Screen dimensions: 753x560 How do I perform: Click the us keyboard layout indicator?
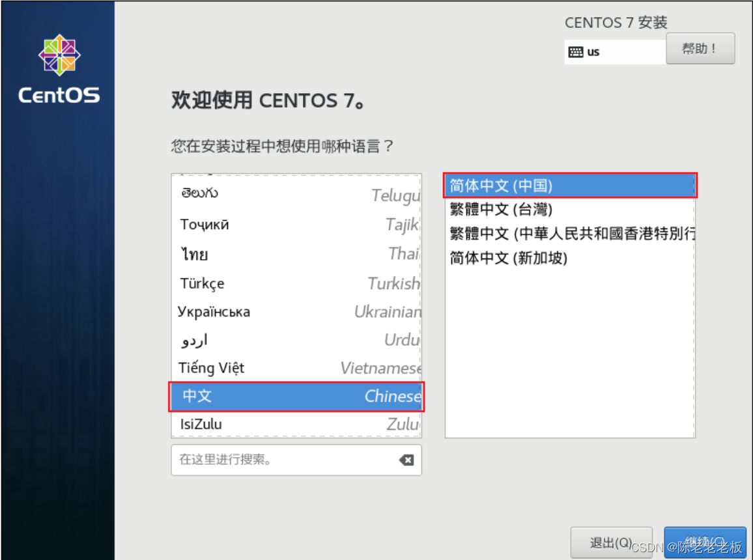click(615, 52)
